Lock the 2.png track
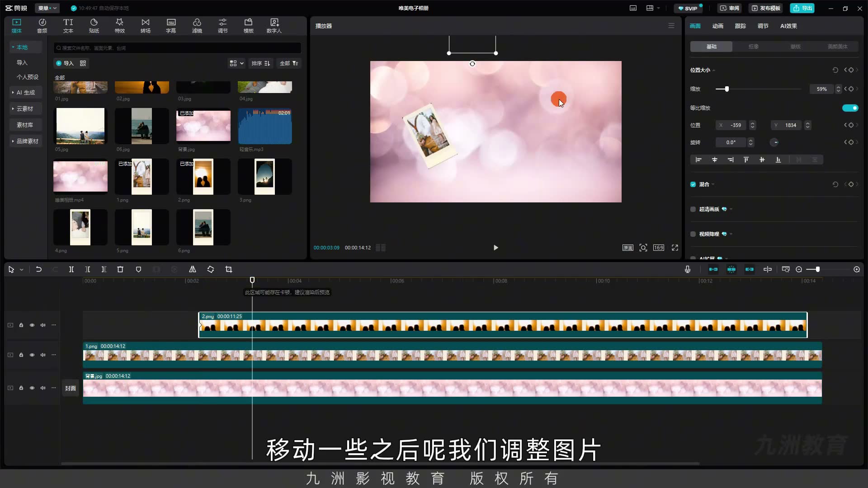This screenshot has height=488, width=868. pos(21,325)
